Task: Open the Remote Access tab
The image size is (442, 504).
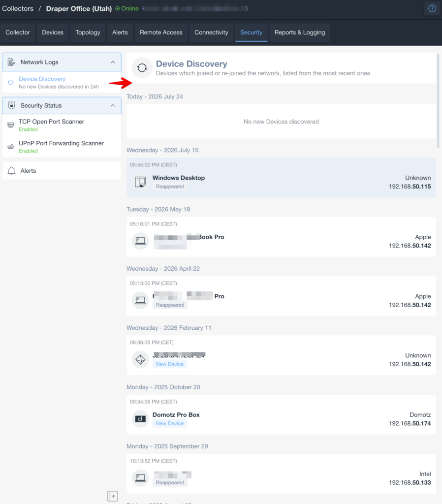Action: click(x=161, y=32)
